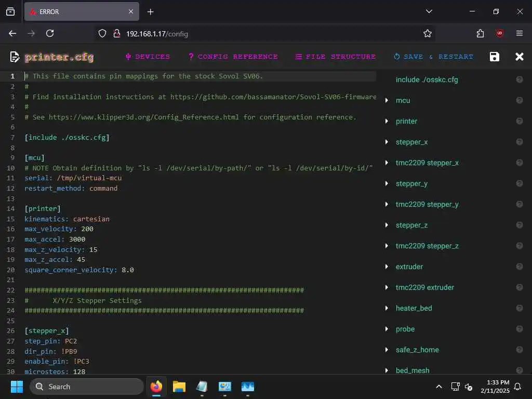Click the address bar URL
This screenshot has height=399, width=532.
157,34
